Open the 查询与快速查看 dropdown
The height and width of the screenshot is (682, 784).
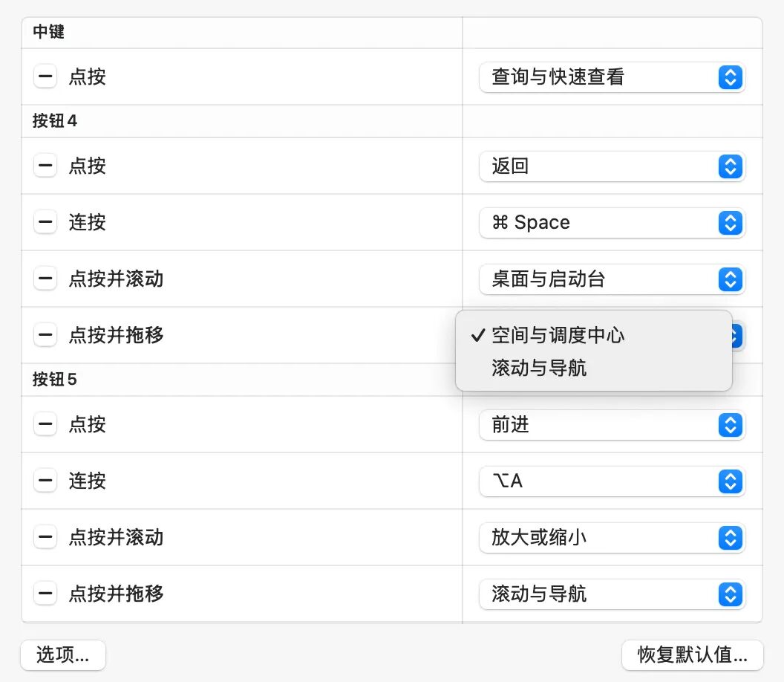[x=612, y=77]
